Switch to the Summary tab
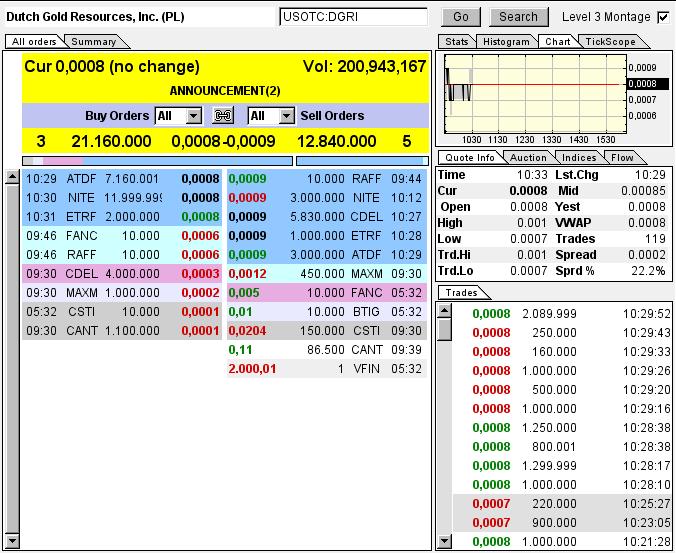 [93, 42]
